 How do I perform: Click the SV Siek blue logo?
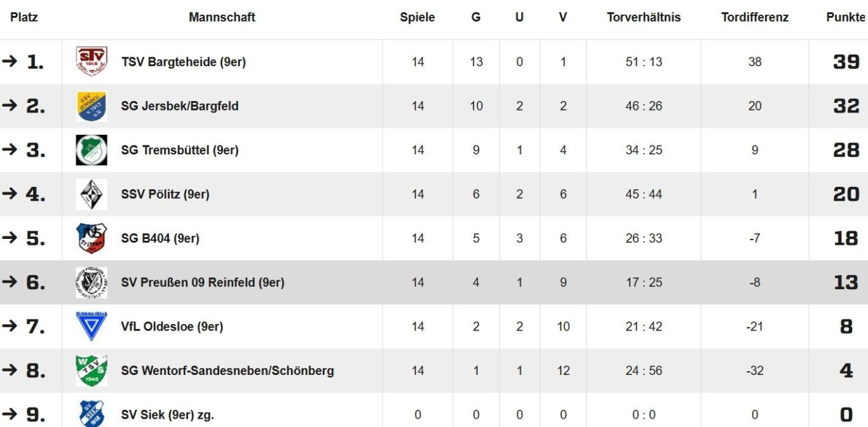92,414
